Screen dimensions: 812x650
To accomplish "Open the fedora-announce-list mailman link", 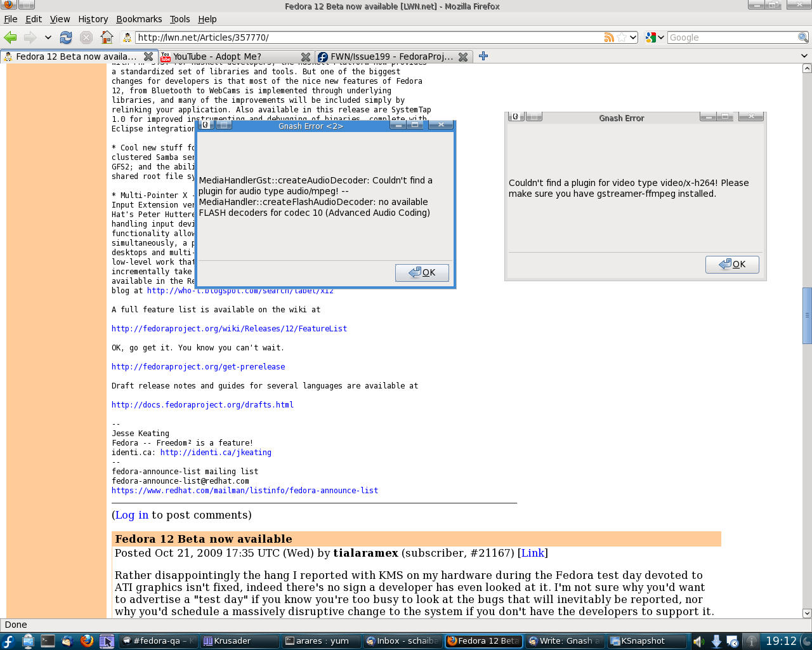I will pyautogui.click(x=245, y=491).
